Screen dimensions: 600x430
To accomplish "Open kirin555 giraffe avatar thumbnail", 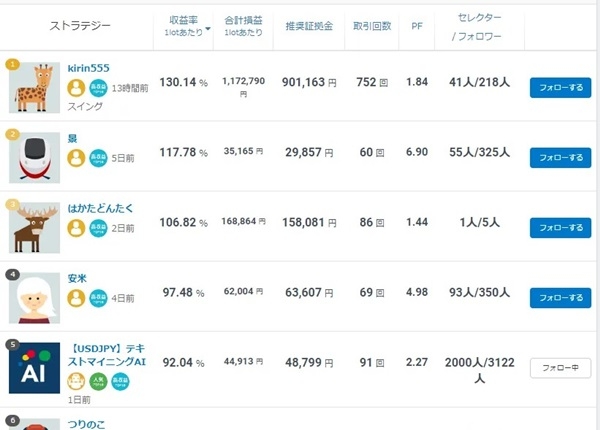I will click(x=34, y=88).
